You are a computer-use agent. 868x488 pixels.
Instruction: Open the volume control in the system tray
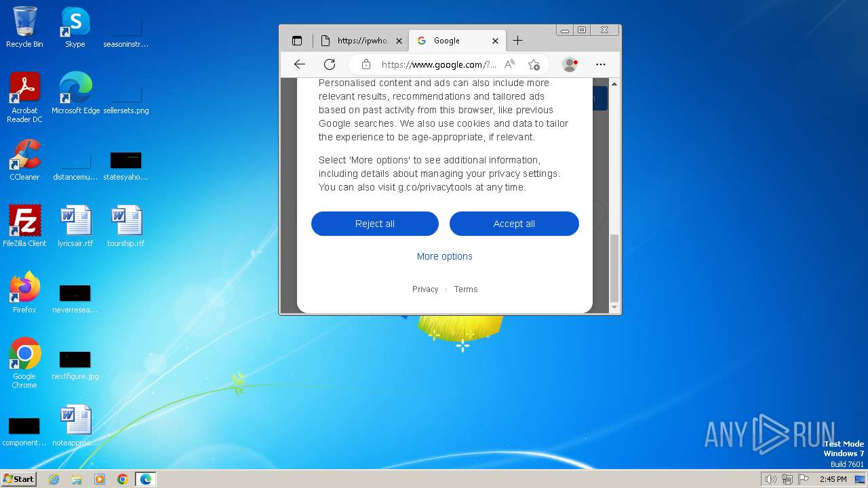(770, 479)
